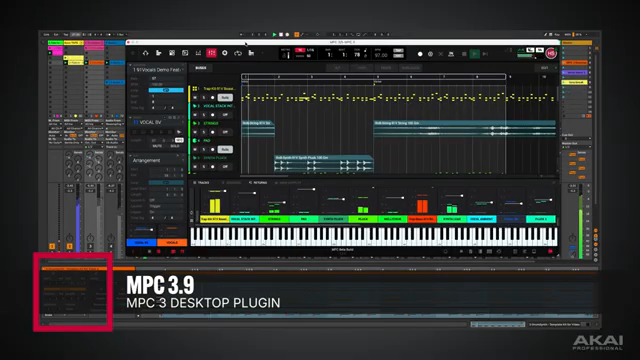Select the STRINGS mixer channel label

tap(274, 219)
